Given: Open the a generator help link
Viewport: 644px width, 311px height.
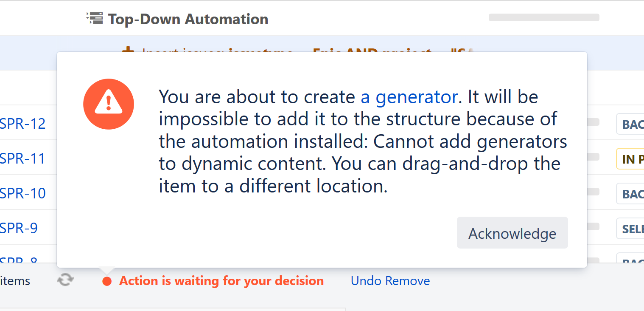Looking at the screenshot, I should tap(409, 96).
